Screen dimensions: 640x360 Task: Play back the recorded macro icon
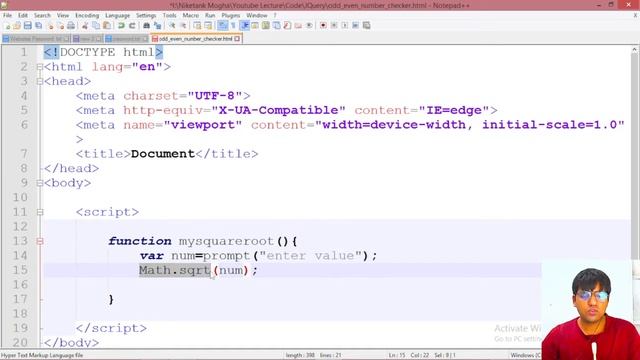pos(344,26)
